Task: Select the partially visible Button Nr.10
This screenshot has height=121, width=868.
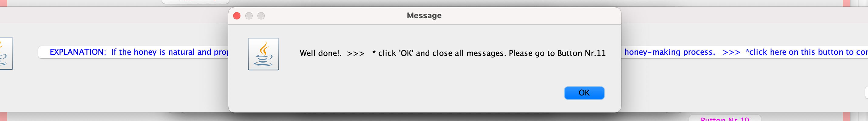Action: 725,118
